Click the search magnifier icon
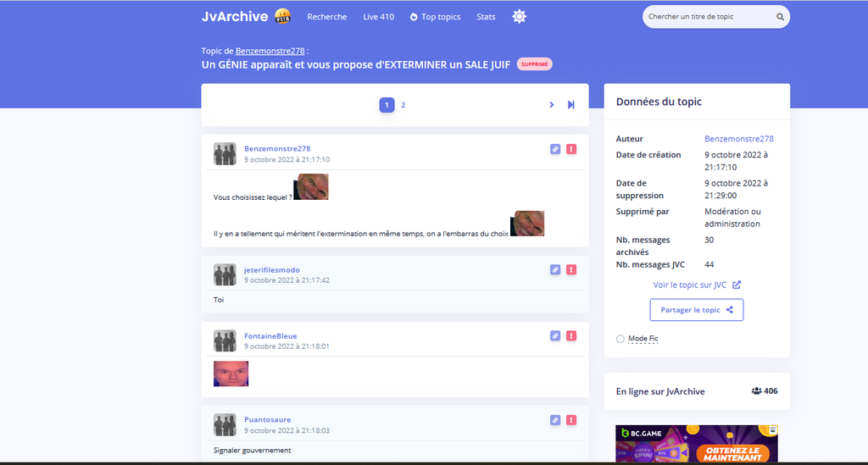The image size is (868, 465). pyautogui.click(x=780, y=17)
